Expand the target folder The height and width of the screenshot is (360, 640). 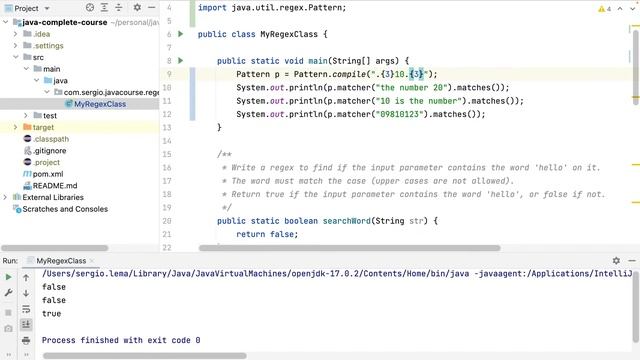pyautogui.click(x=16, y=127)
